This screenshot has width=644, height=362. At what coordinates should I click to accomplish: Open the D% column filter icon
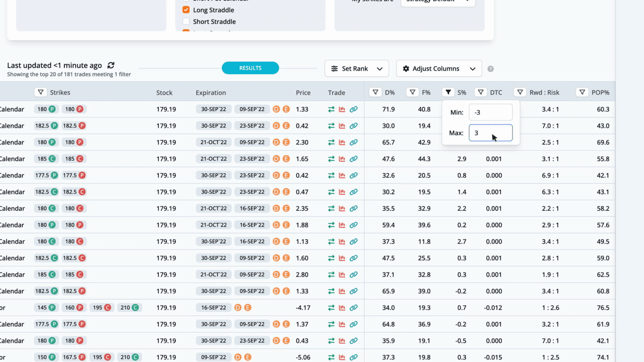click(x=375, y=93)
